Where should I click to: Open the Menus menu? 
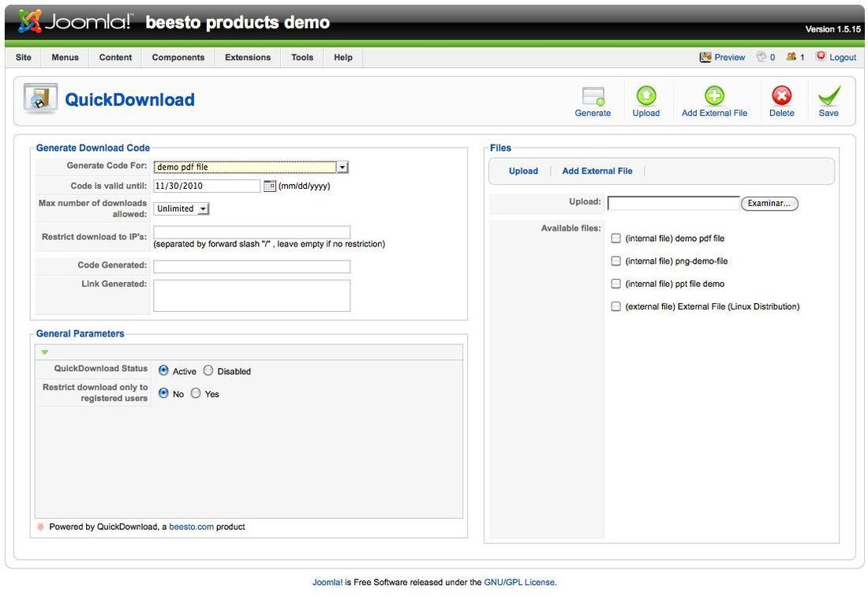[x=65, y=57]
